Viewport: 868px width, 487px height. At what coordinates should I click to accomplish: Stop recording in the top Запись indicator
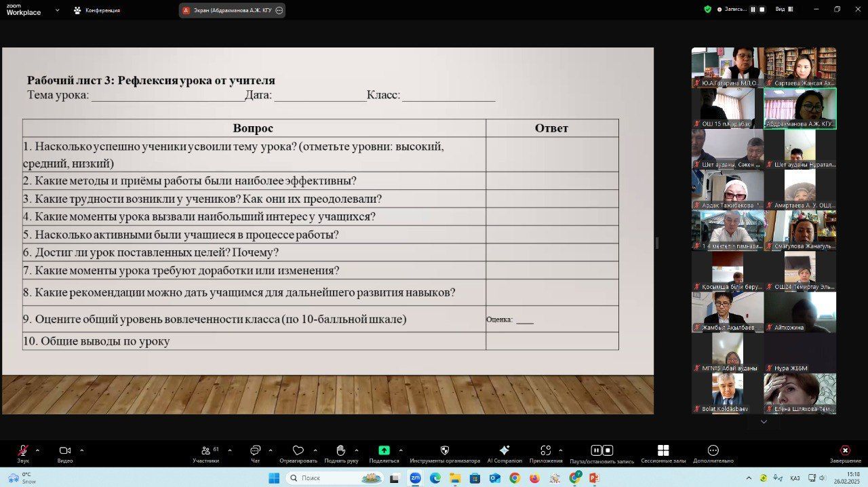(x=762, y=9)
